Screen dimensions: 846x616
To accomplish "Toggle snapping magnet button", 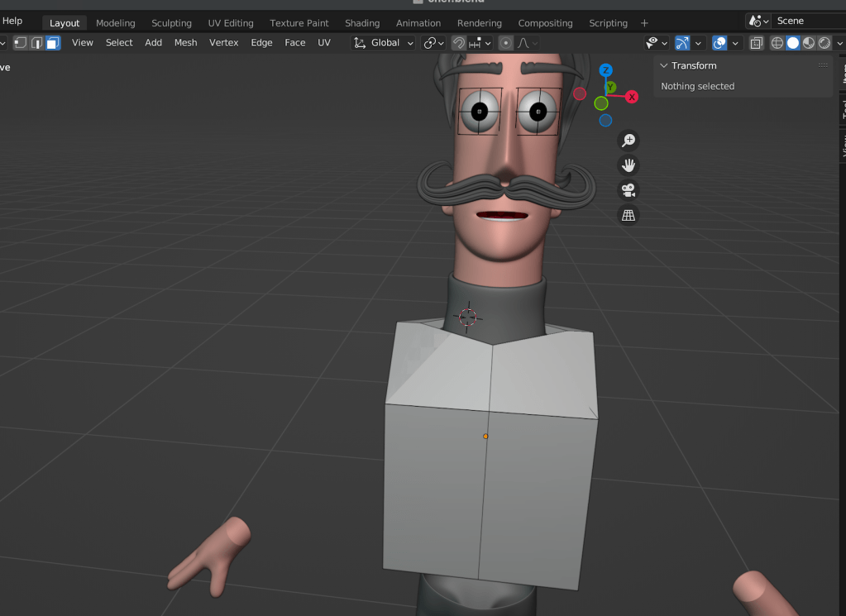I will 458,43.
